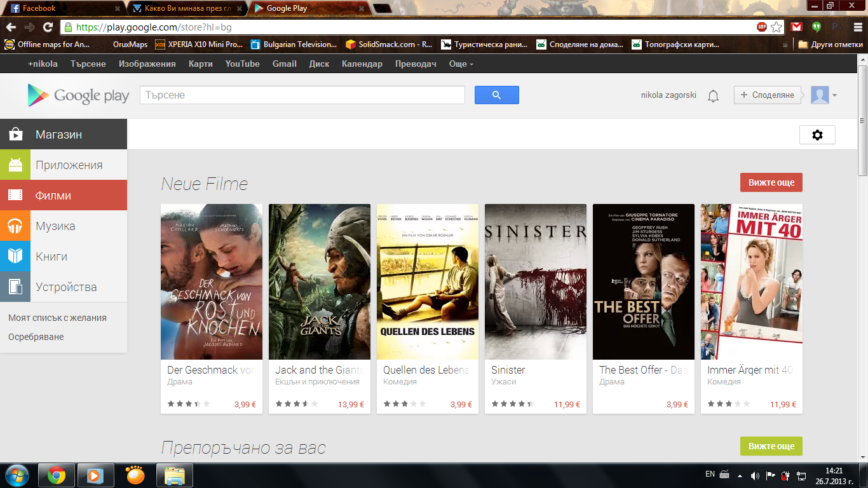This screenshot has width=868, height=488.
Task: Open Windows Start button
Action: click(x=17, y=475)
